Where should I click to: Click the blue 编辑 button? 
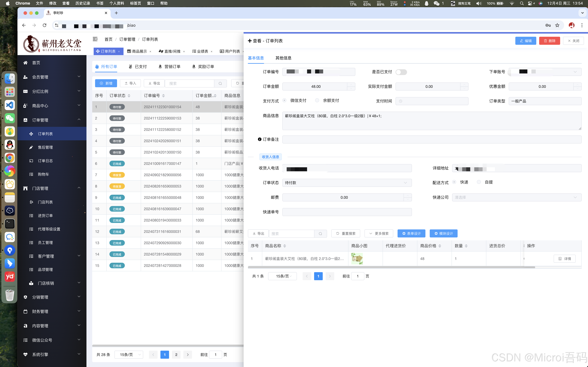526,41
